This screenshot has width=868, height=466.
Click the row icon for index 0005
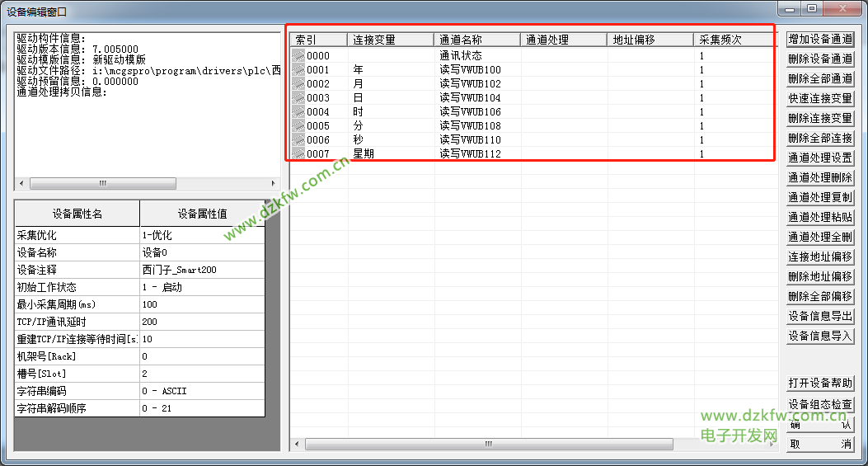click(x=298, y=126)
